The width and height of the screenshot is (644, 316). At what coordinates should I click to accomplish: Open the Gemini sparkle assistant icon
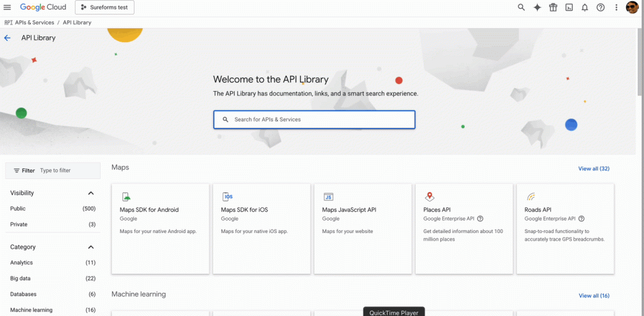(x=537, y=8)
